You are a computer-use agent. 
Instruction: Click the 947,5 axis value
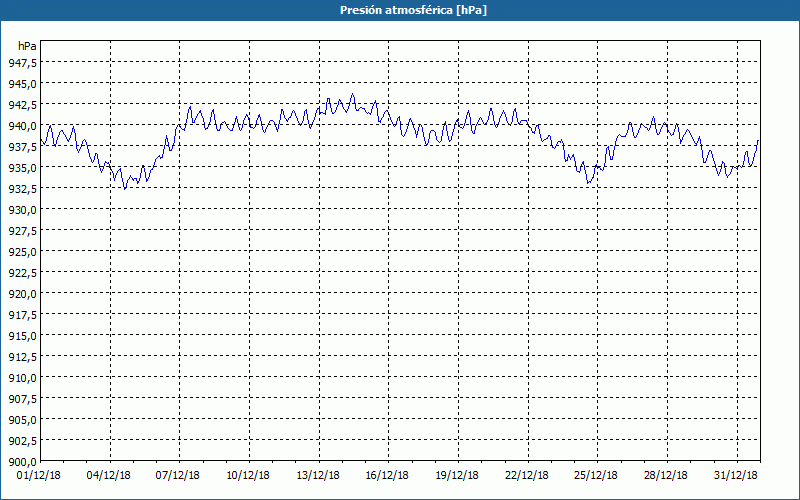point(22,62)
